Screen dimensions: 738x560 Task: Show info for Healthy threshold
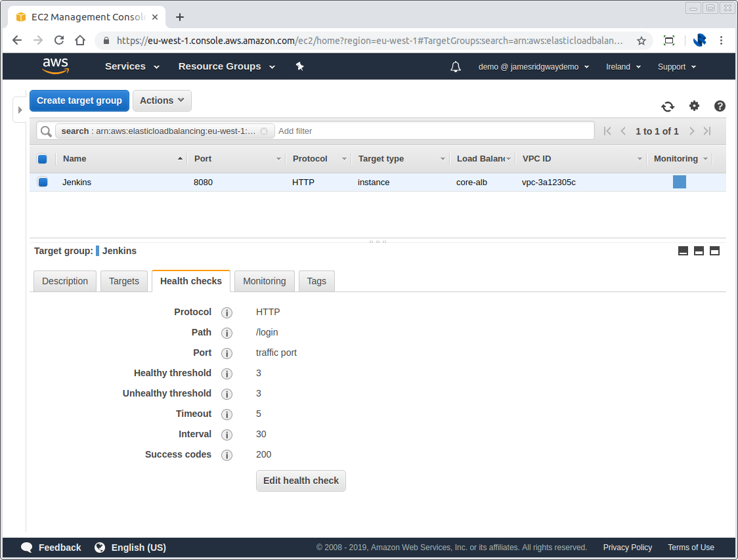point(227,374)
